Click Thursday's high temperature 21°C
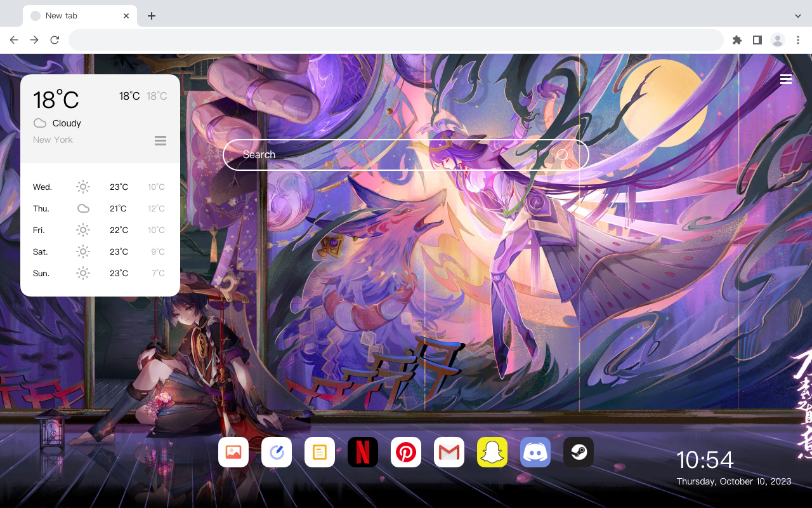Screen dimensions: 812x508 [x=118, y=208]
